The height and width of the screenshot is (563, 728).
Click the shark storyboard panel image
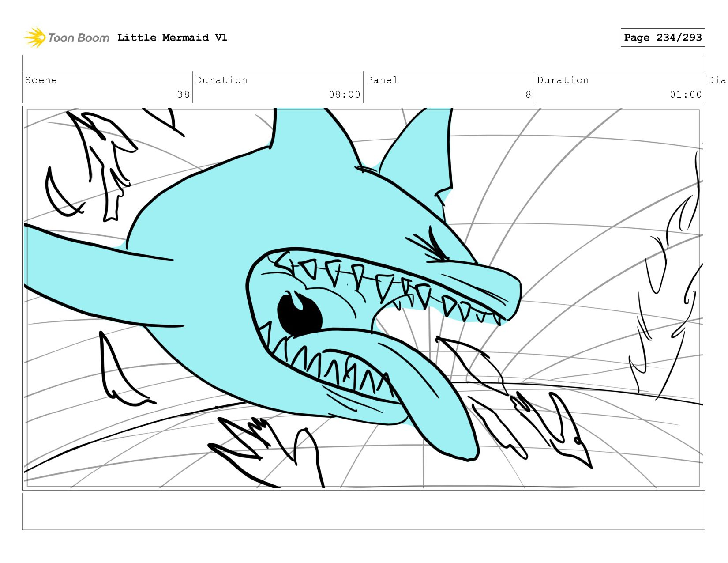click(364, 298)
